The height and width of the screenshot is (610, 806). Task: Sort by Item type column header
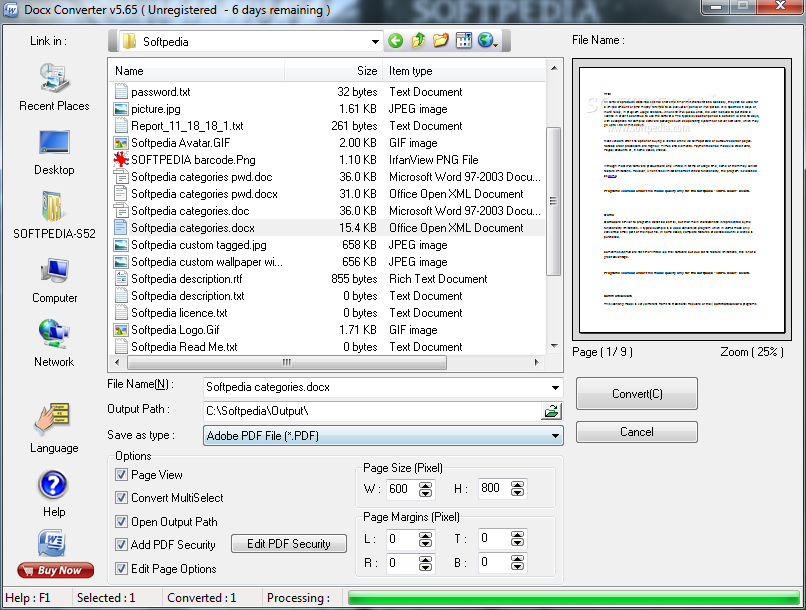point(464,71)
